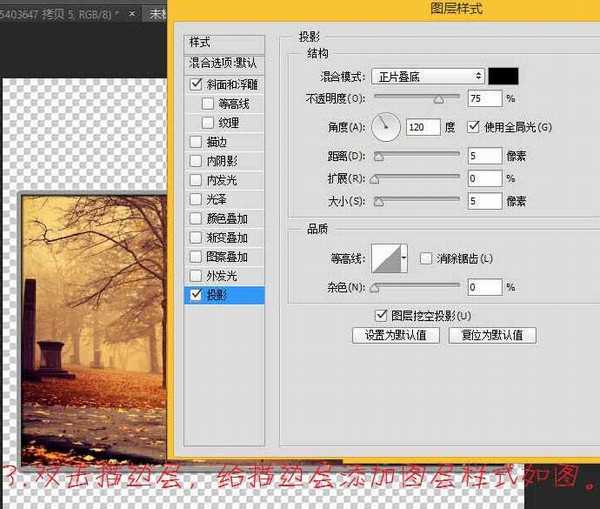This screenshot has width=600, height=509.
Task: Click the 大小 slider handle
Action: pos(376,203)
